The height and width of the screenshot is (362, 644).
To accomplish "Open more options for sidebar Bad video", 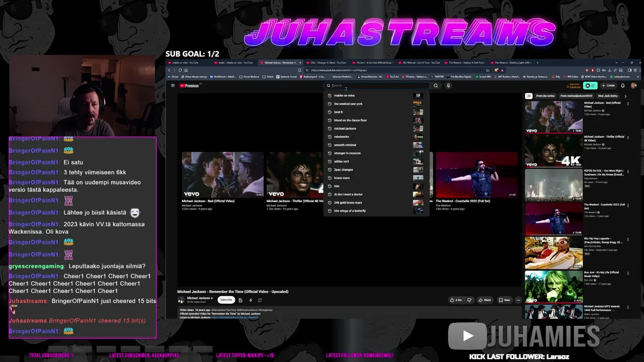I will point(627,104).
